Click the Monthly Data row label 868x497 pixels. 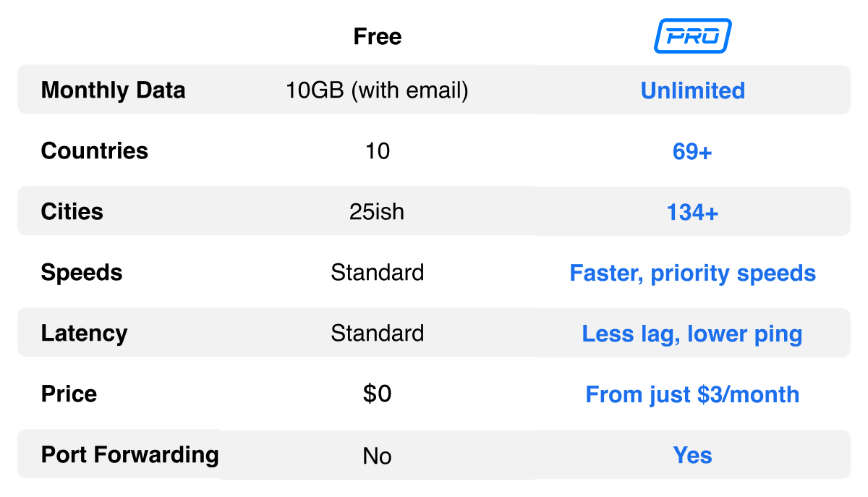point(114,90)
